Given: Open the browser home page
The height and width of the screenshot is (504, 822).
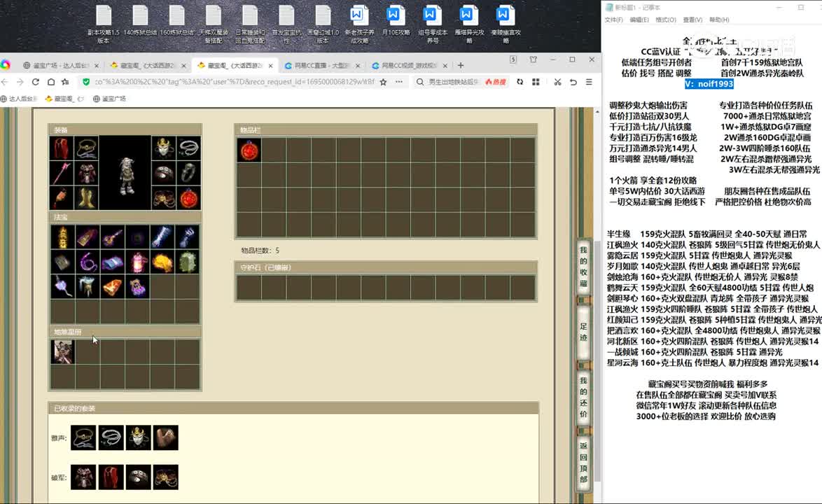Looking at the screenshot, I should (x=51, y=82).
